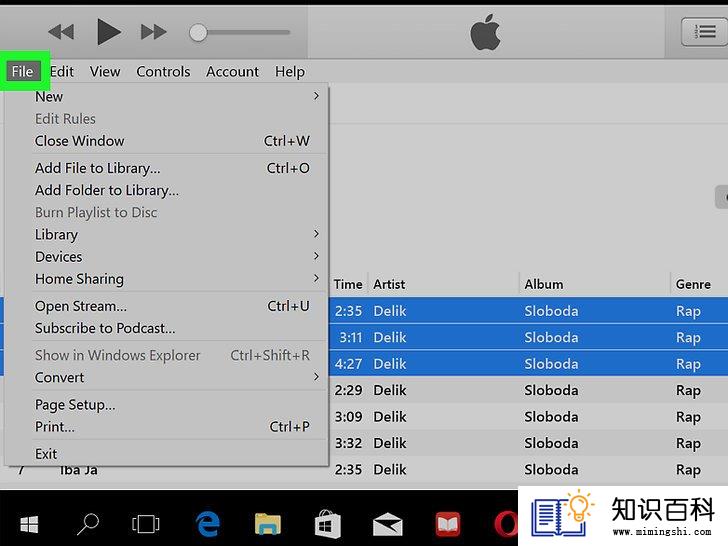728x546 pixels.
Task: Skip forward with the fast-forward button
Action: [x=154, y=32]
